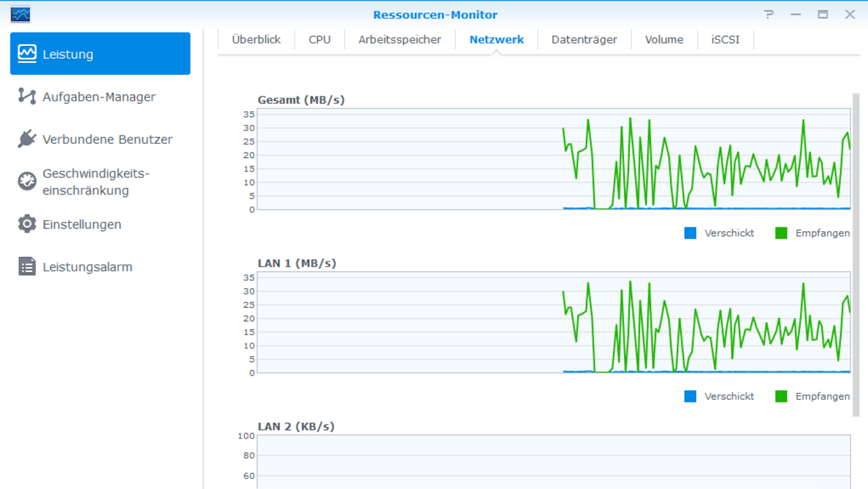
Task: Click the Leistungsalarm list icon
Action: [27, 267]
